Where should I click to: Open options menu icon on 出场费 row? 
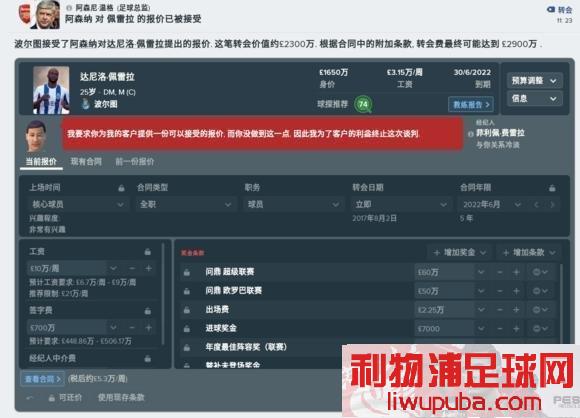click(540, 310)
